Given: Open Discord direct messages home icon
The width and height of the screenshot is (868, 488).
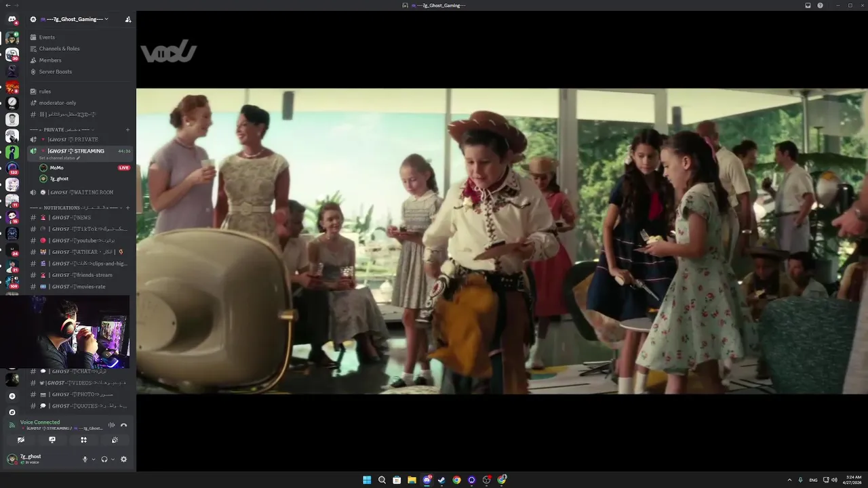Looking at the screenshot, I should click(x=12, y=20).
